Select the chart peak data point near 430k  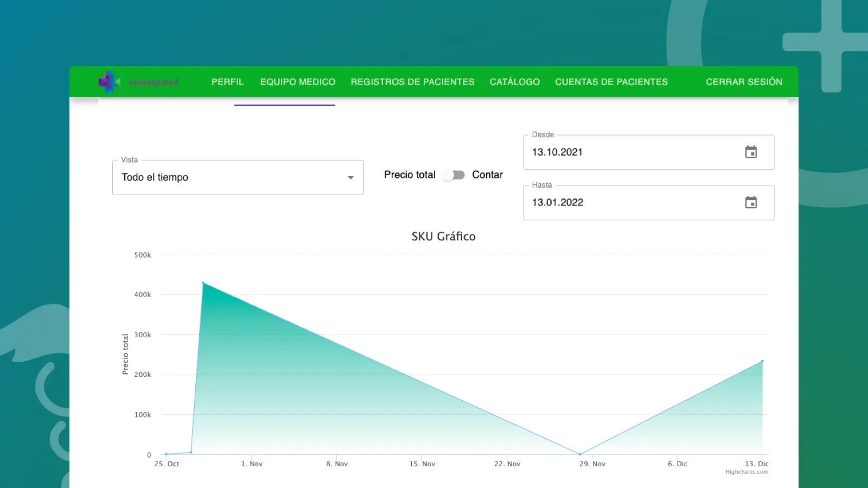[203, 282]
